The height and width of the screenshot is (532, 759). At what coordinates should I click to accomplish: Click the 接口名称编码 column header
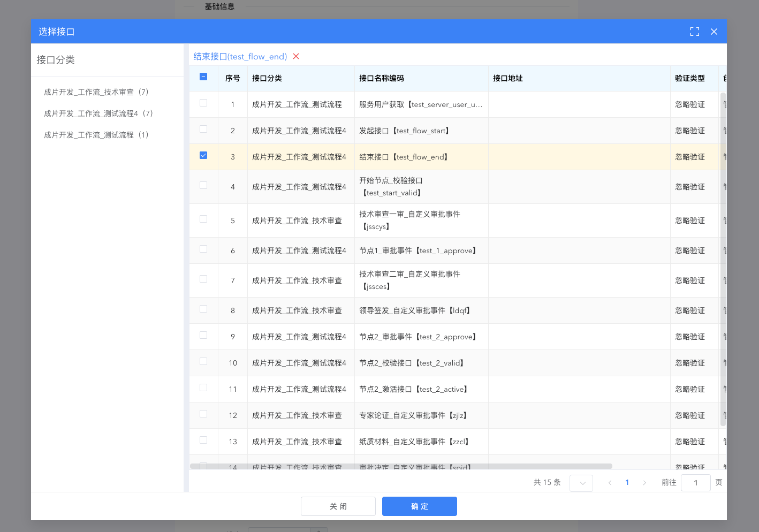coord(382,78)
